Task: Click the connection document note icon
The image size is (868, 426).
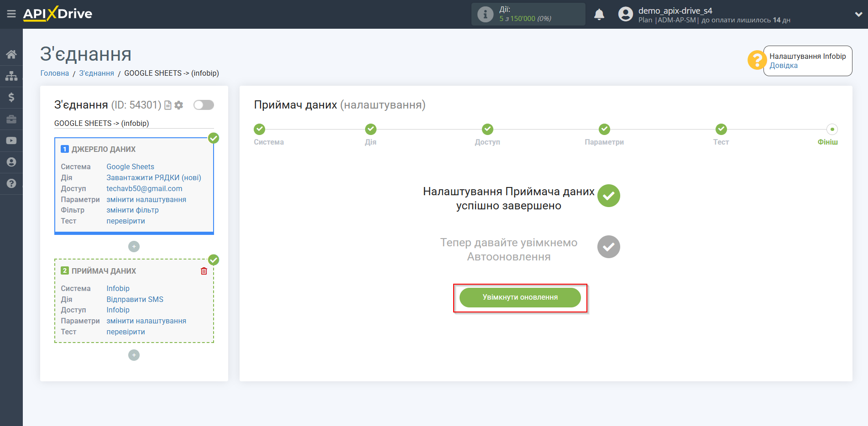Action: point(168,105)
